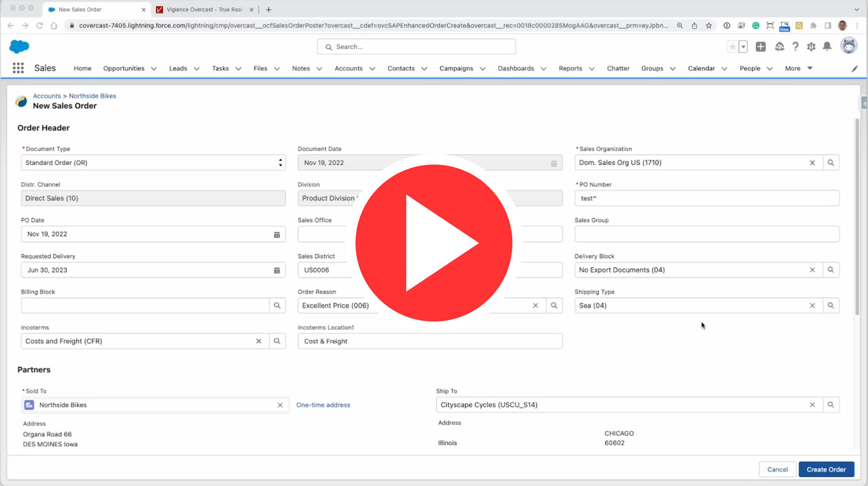Open the App Launcher grid icon

pos(18,68)
